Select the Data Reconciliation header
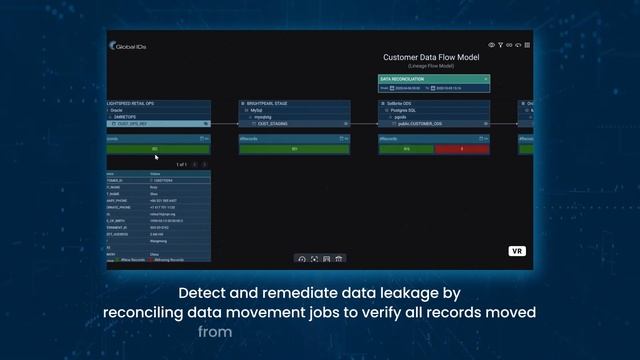640x360 pixels. pos(434,79)
